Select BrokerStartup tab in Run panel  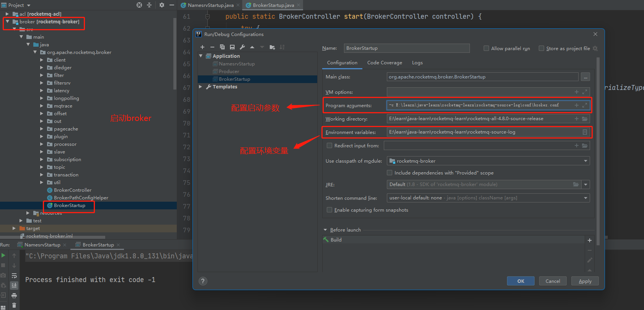(x=98, y=245)
